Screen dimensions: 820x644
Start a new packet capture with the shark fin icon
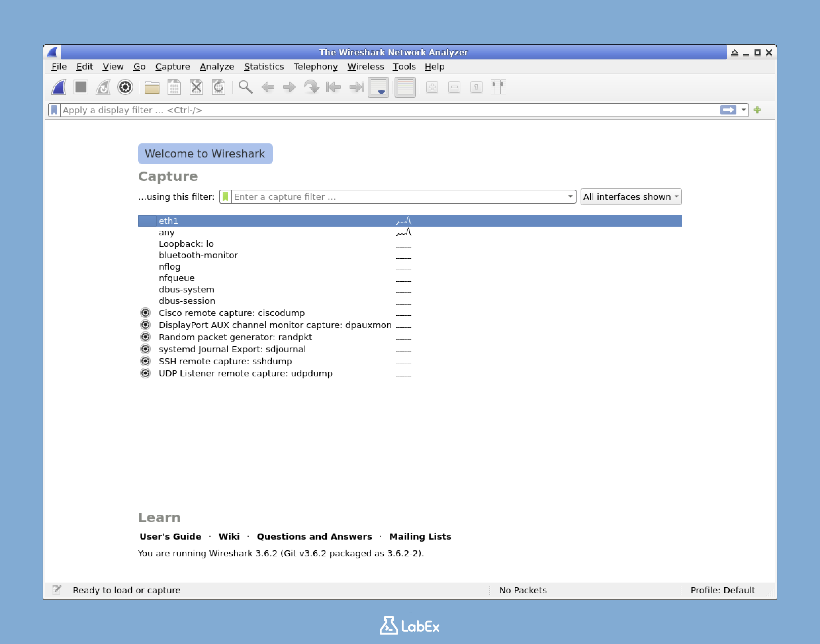(58, 87)
